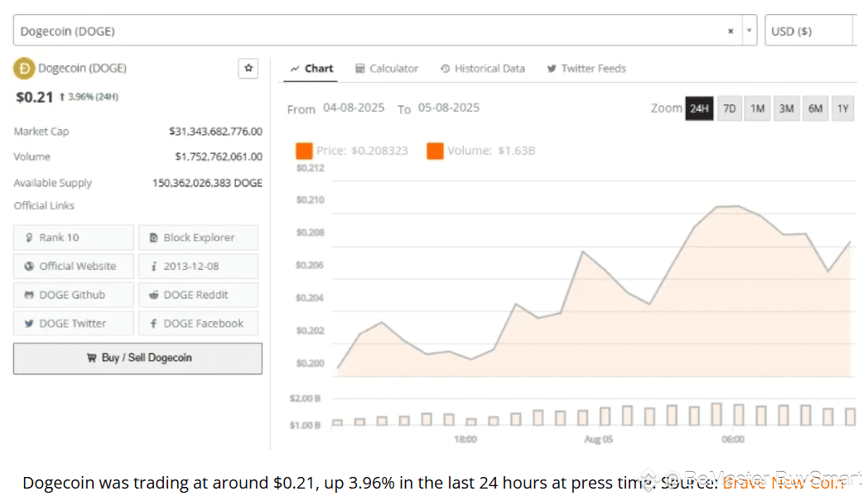Image resolution: width=868 pixels, height=501 pixels.
Task: Click the Aug 05 time axis label
Action: click(x=599, y=439)
